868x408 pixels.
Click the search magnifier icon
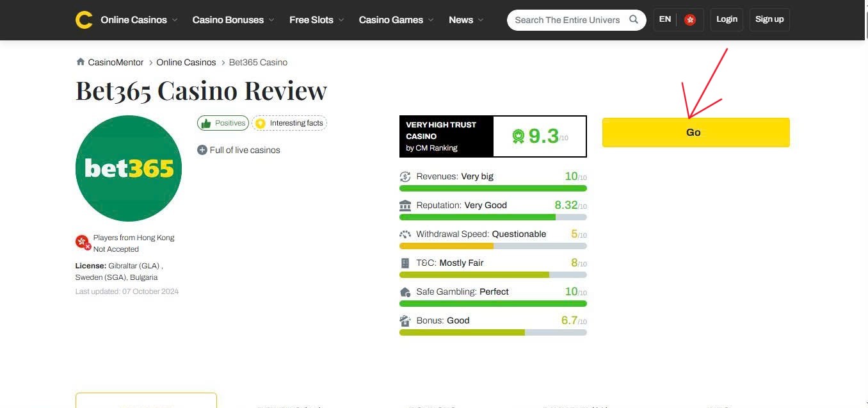pos(634,19)
